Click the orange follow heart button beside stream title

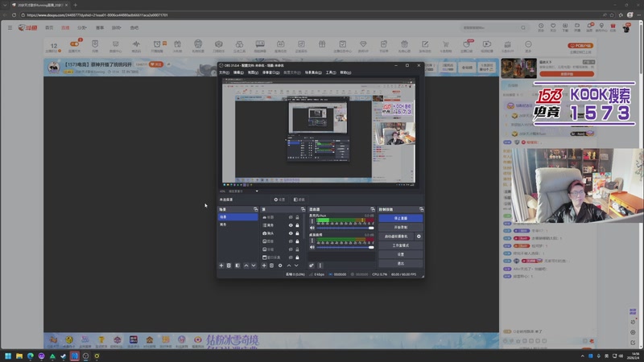point(156,64)
